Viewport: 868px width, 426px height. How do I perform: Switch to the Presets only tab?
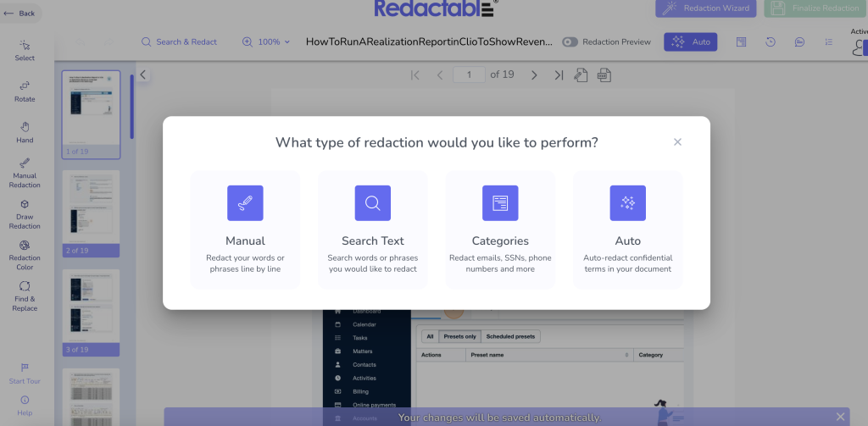coord(459,336)
